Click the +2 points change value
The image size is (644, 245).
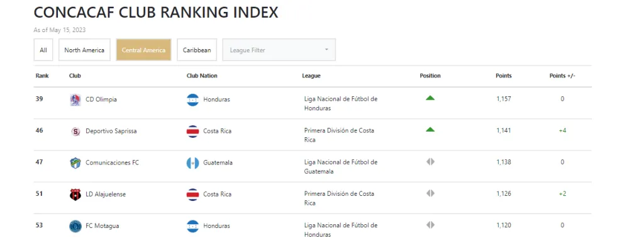coord(562,193)
